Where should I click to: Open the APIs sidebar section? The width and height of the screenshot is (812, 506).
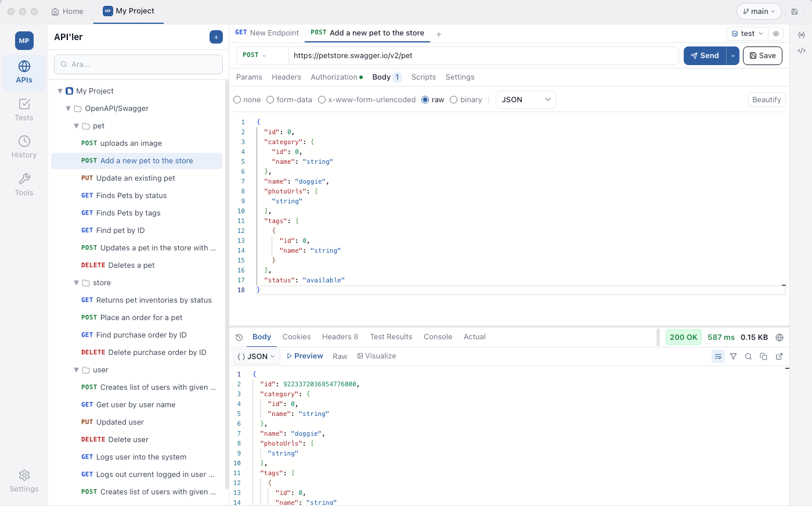coord(24,73)
